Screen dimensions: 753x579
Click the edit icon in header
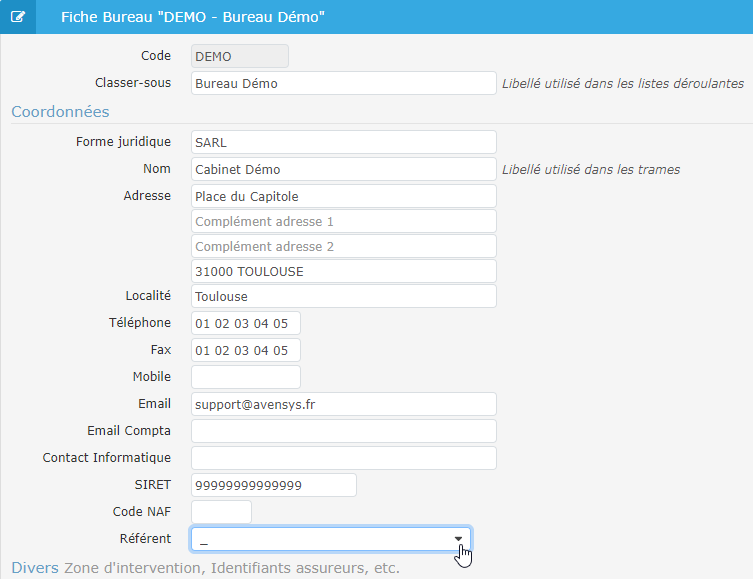18,17
